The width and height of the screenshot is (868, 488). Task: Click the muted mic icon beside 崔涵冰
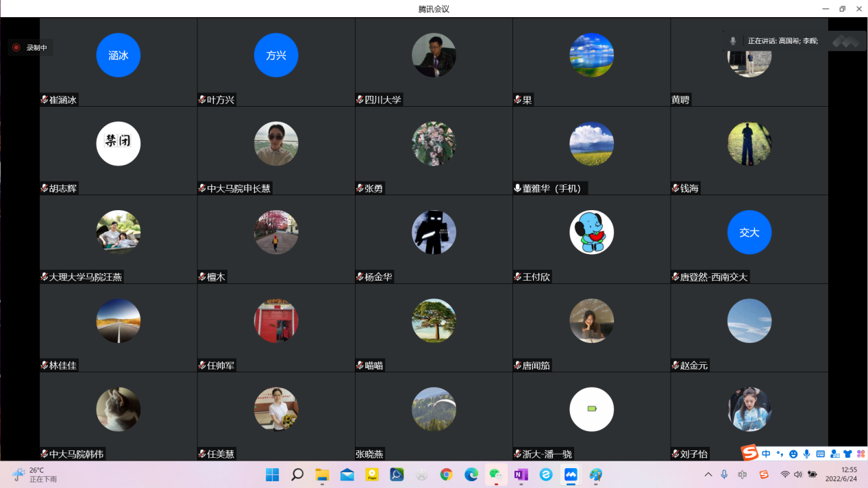point(45,100)
